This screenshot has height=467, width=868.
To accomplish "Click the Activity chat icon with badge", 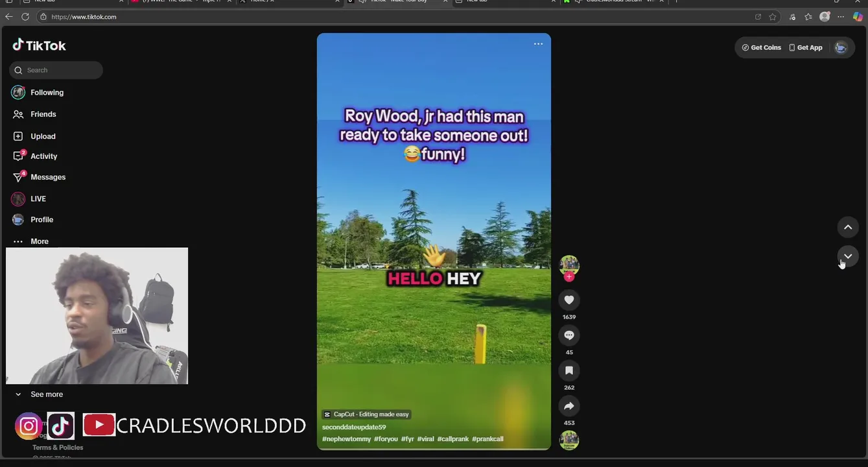I will click(x=18, y=156).
